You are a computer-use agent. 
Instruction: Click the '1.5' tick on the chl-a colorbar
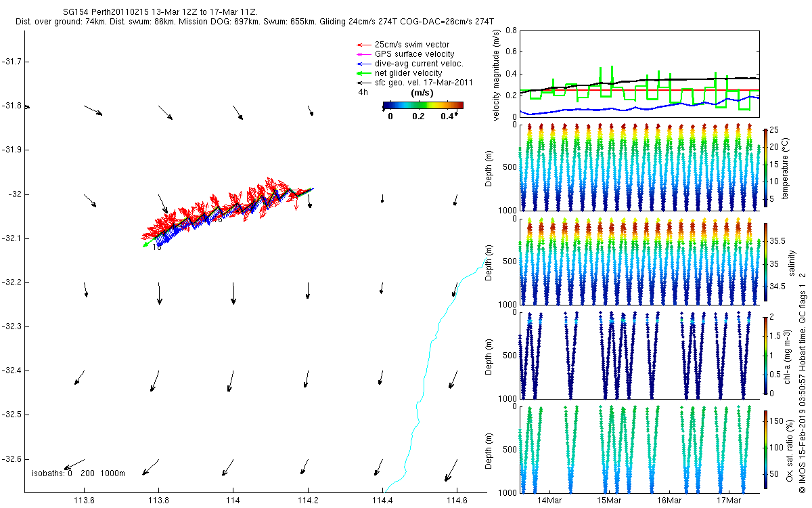coord(775,335)
